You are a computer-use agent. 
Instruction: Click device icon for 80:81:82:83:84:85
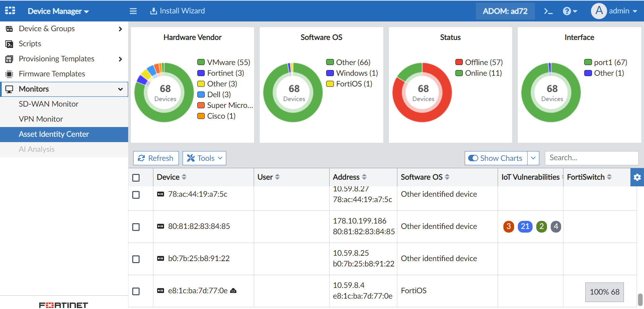point(161,227)
